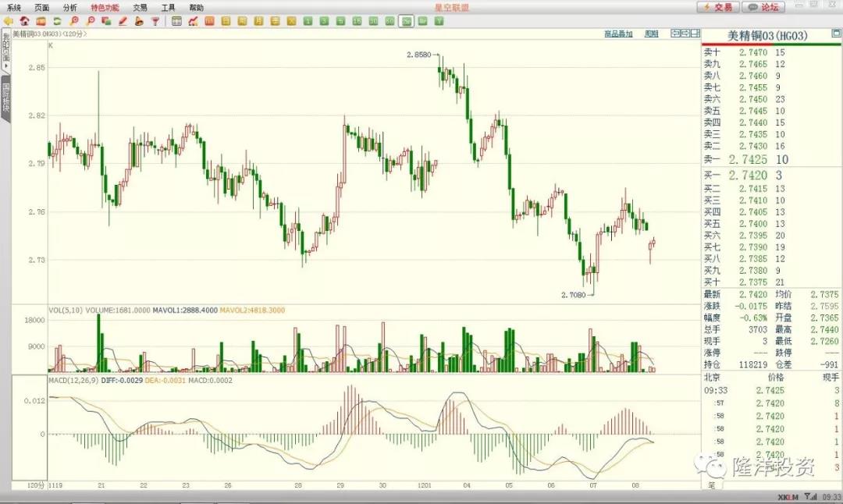Click the 2.8580 high price label on chart
This screenshot has height=504, width=843.
419,55
